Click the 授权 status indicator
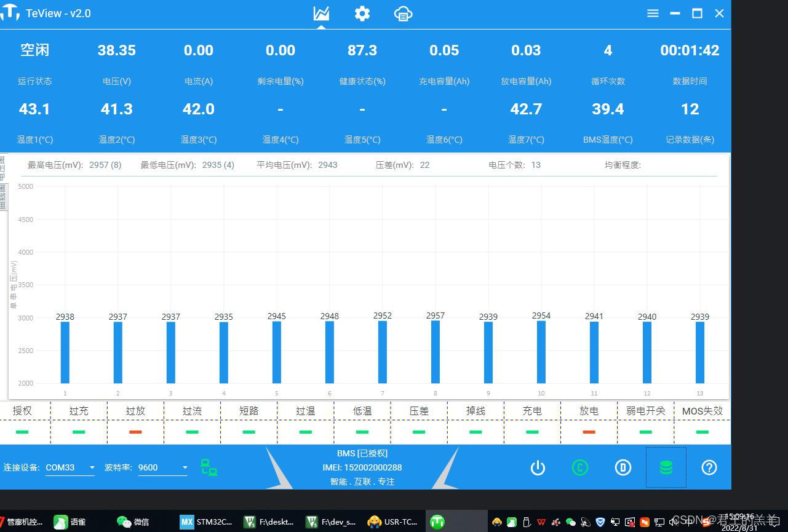Image resolution: width=788 pixels, height=532 pixels. (x=22, y=432)
